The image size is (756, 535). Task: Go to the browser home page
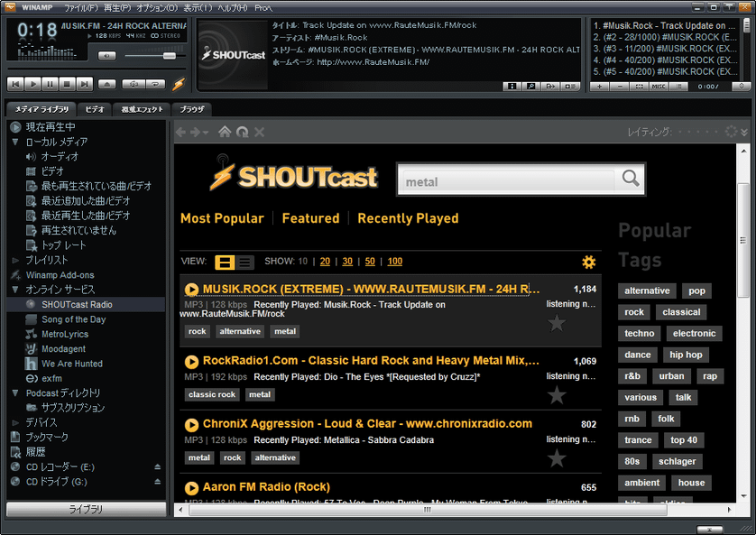(x=225, y=132)
